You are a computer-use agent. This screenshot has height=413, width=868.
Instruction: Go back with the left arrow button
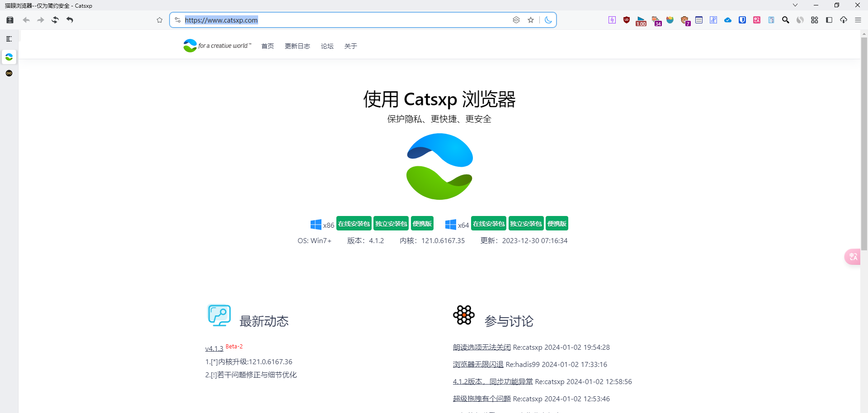26,20
